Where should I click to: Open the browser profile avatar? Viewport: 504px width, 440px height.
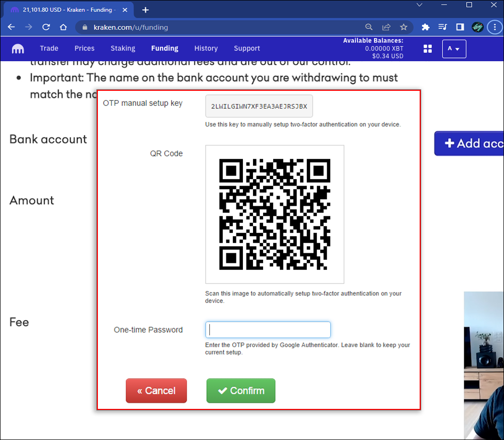477,27
